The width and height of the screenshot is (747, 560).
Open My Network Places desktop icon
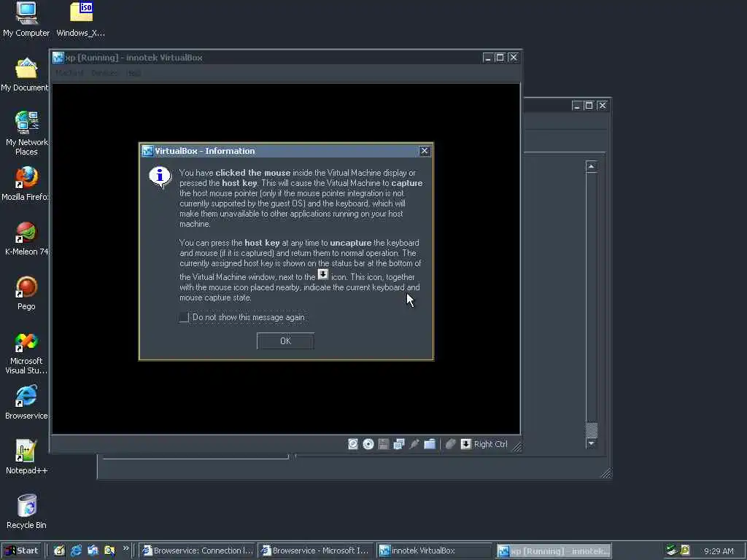[26, 133]
